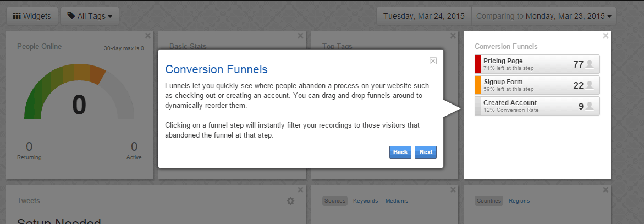Click the Back button in the tour
The image size is (644, 224).
click(400, 152)
